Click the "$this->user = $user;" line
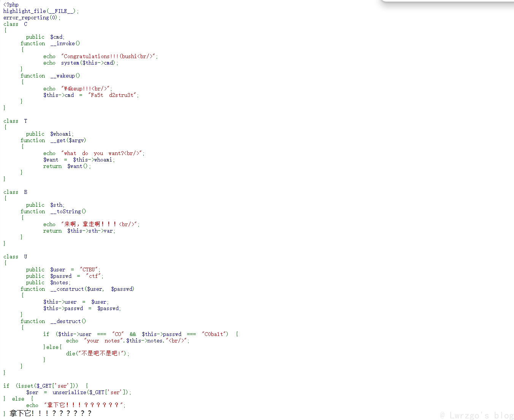Viewport: 514px width, 420px height. 76,302
